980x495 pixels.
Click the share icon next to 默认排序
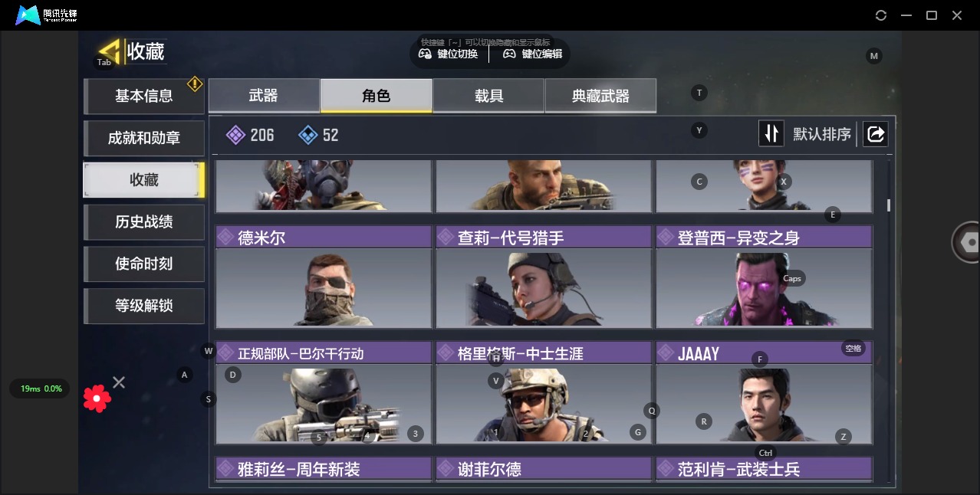875,134
